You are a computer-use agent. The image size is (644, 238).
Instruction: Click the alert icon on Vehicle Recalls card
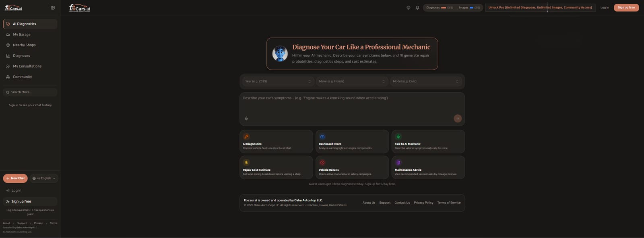(322, 163)
